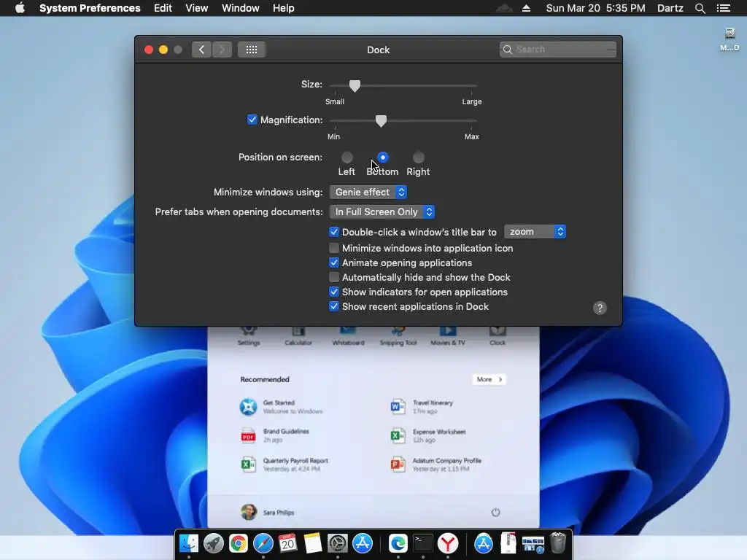Click the power icon in Start menu
The width and height of the screenshot is (747, 560).
495,513
